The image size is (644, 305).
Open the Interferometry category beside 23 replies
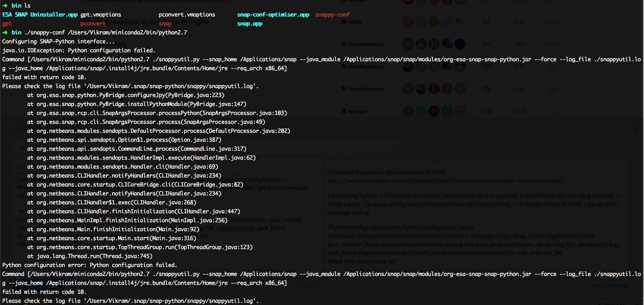click(x=363, y=44)
